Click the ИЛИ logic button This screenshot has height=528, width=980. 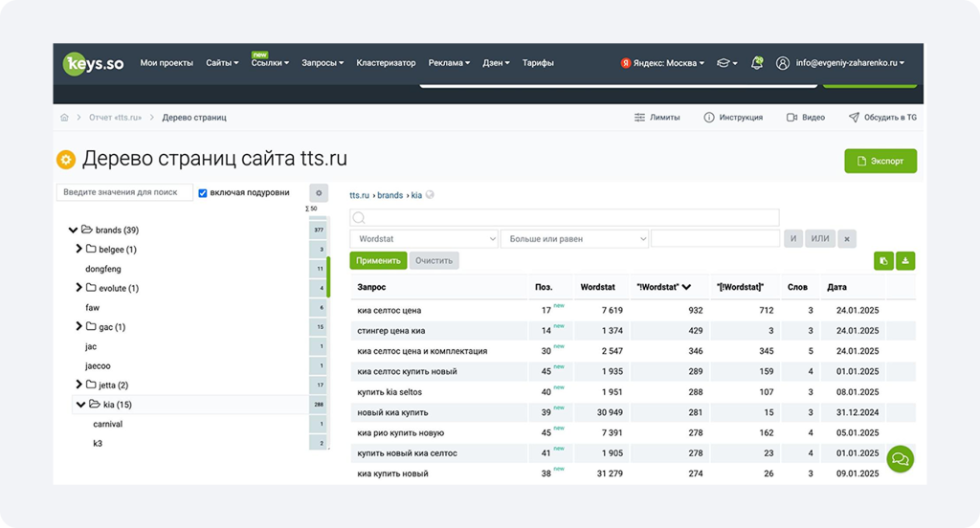pyautogui.click(x=820, y=239)
